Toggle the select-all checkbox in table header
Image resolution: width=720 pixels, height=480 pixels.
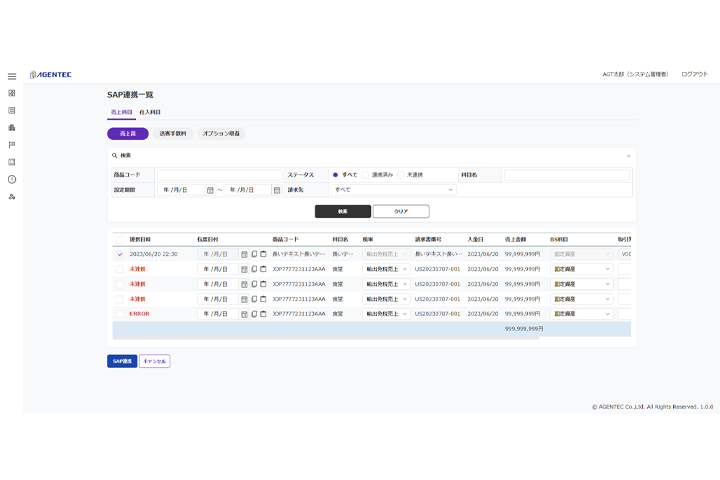(120, 239)
